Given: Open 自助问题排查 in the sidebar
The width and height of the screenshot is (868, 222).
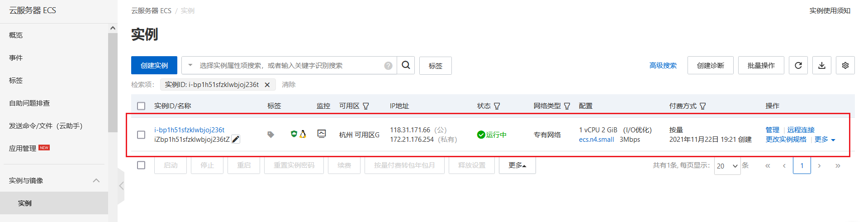Looking at the screenshot, I should click(29, 103).
